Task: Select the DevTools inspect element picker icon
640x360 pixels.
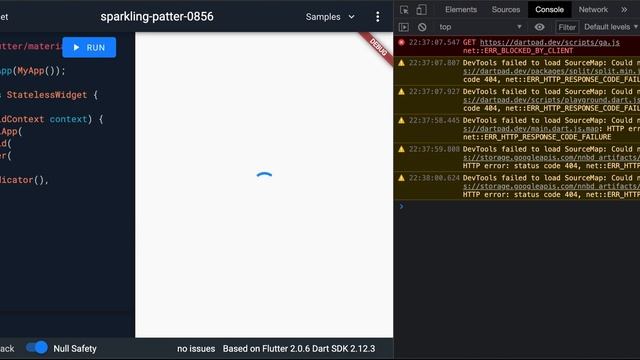Action: [404, 9]
